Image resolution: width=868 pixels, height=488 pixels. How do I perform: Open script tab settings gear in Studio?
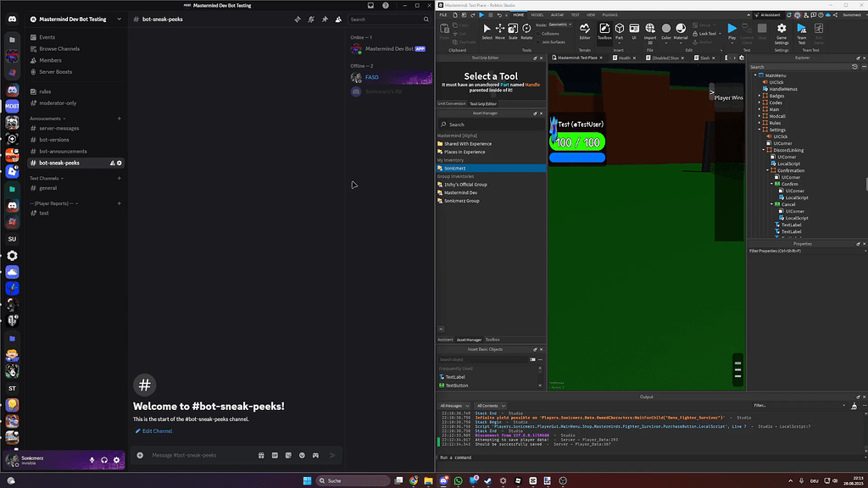click(x=742, y=58)
